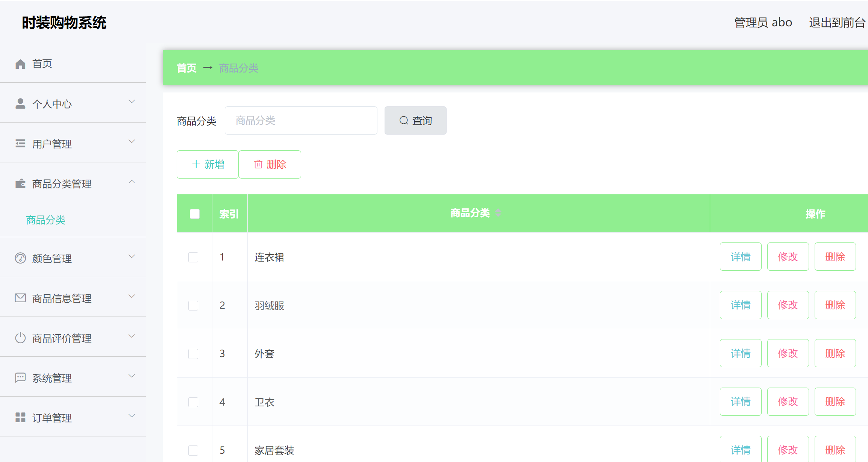Click the chat icon beside 系统管理

click(x=20, y=378)
